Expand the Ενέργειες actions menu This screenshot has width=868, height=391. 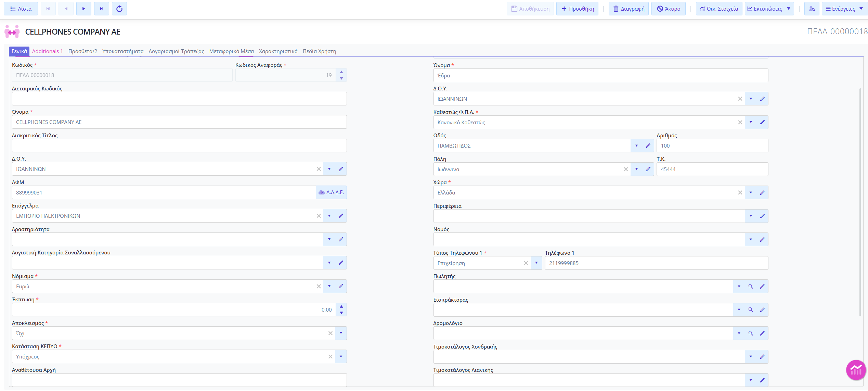point(844,9)
